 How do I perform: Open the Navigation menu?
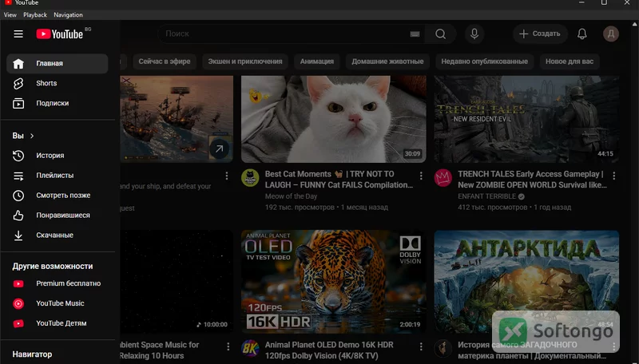(x=68, y=14)
